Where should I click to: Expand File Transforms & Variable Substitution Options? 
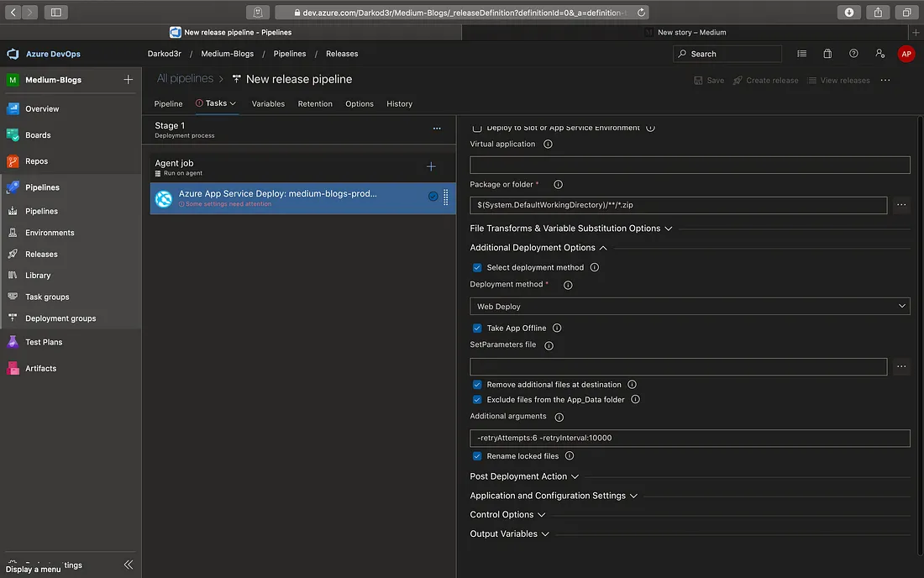click(x=570, y=229)
